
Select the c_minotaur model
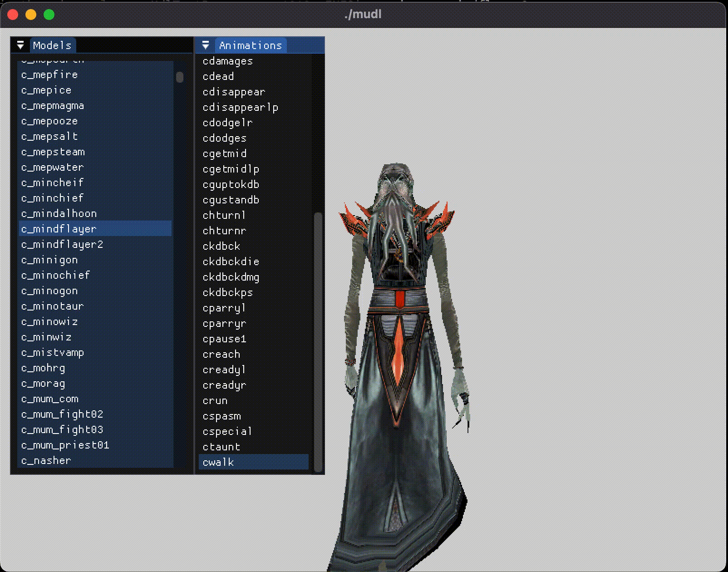95,306
